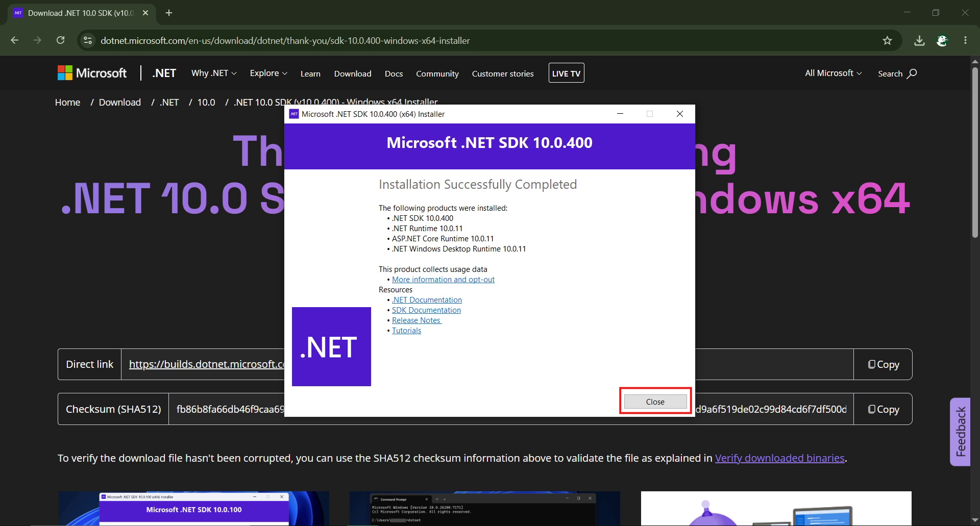Expand the All Microsoft dropdown

pos(834,73)
